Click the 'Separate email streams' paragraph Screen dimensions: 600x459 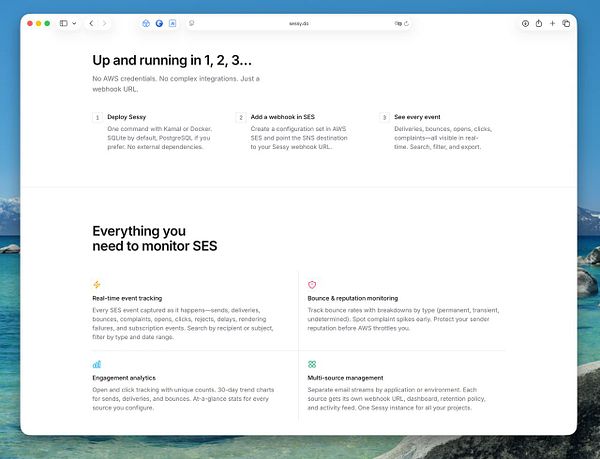pos(396,399)
